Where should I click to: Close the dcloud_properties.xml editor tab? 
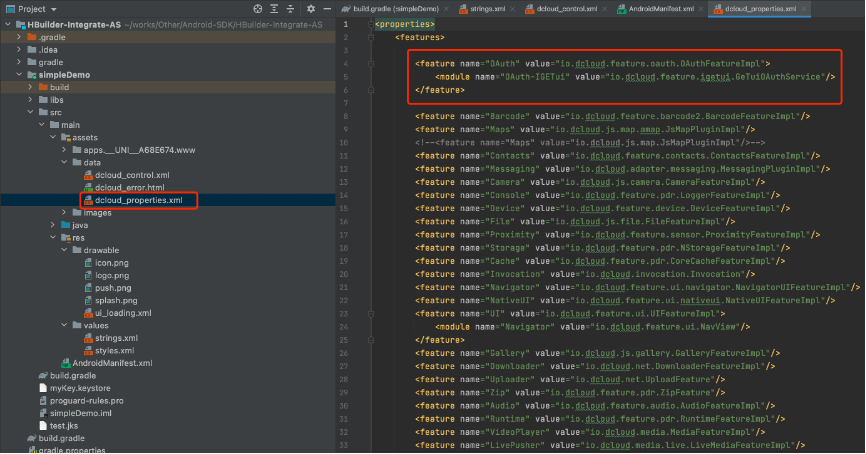tap(804, 9)
